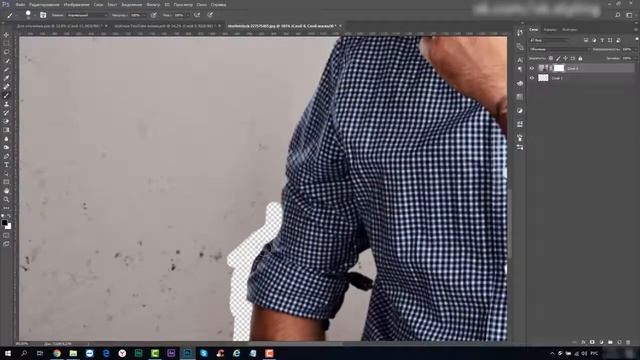
Task: Select the Dodge tool
Action: [x=6, y=147]
